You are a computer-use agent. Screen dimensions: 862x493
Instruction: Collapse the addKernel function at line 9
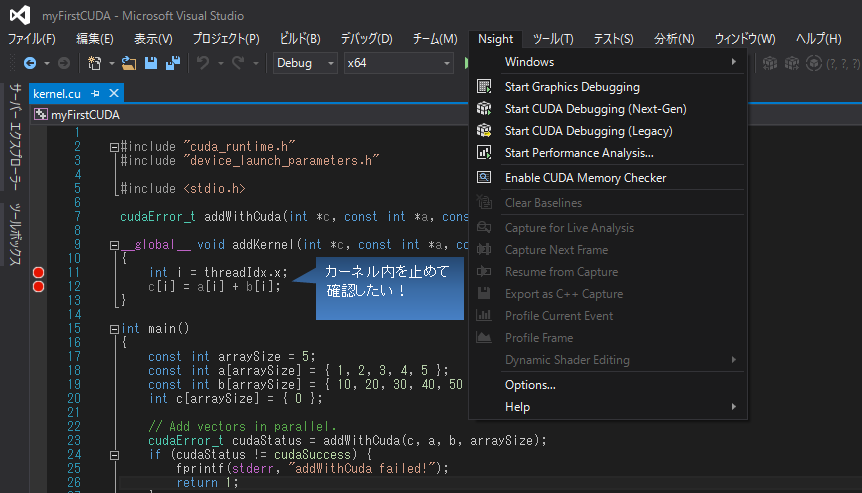[x=114, y=245]
